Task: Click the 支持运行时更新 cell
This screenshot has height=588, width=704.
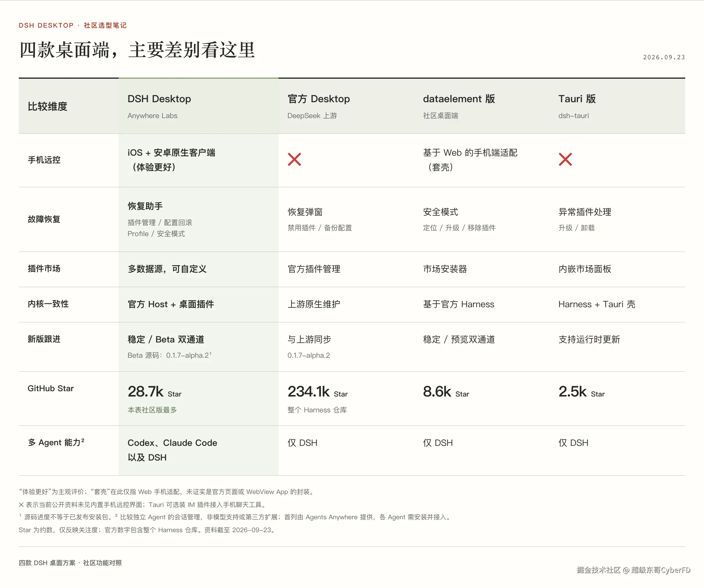Action: (x=589, y=340)
